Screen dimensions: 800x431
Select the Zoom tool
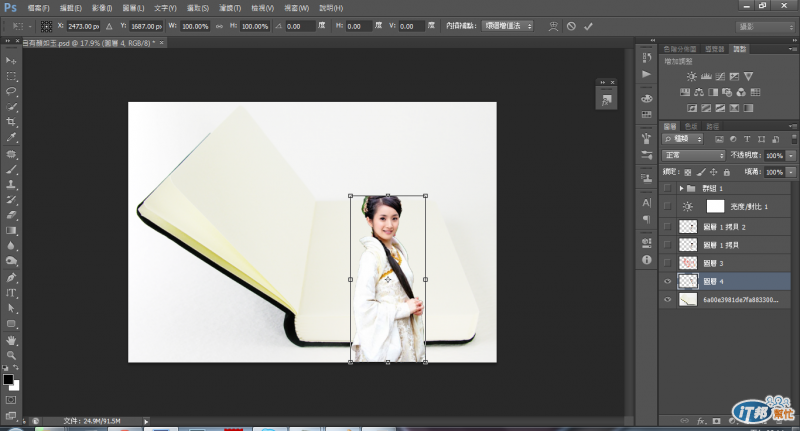(12, 355)
